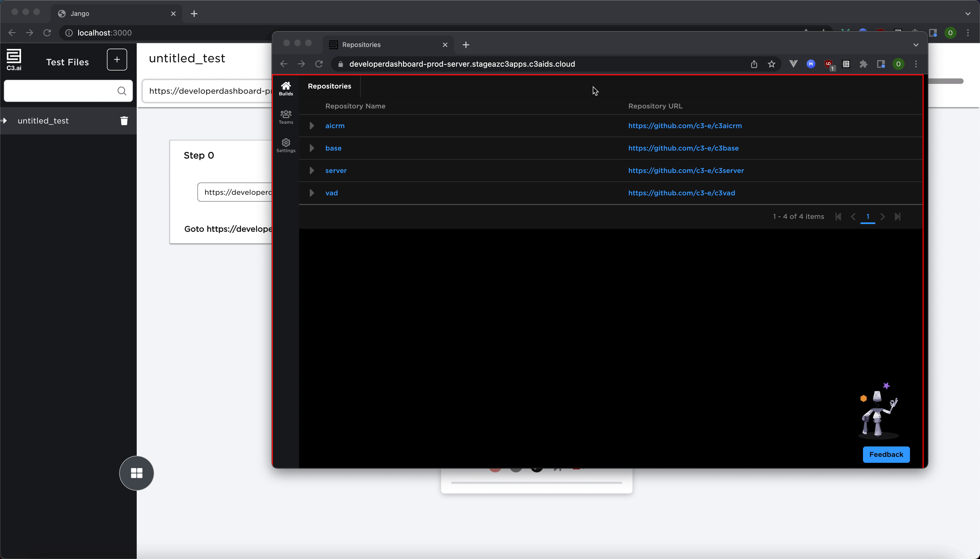
Task: Open the Builds home icon in sidebar
Action: (x=286, y=88)
